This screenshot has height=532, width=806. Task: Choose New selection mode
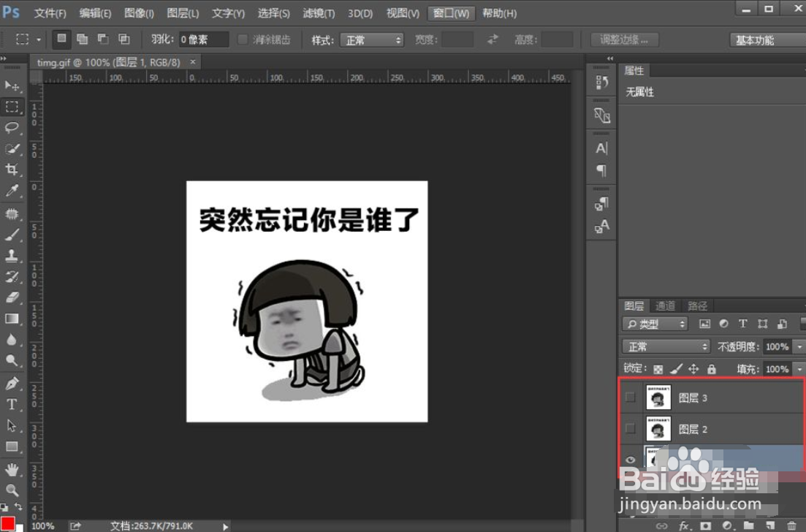pos(61,39)
